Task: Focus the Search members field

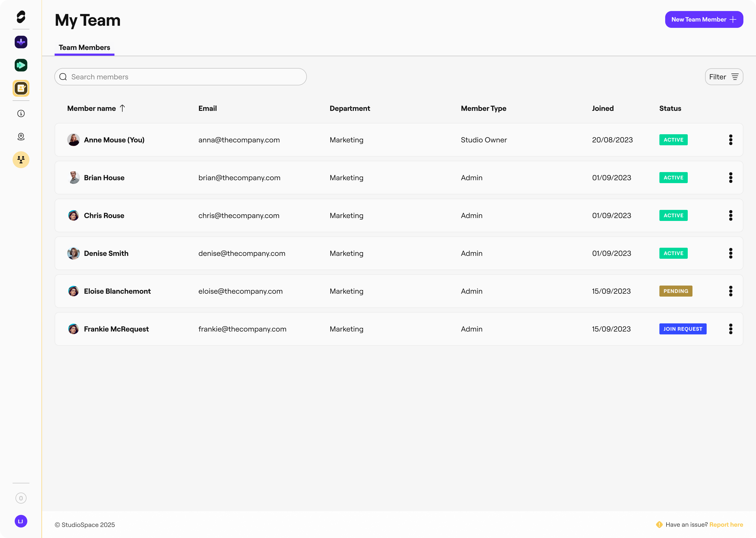Action: [x=180, y=77]
